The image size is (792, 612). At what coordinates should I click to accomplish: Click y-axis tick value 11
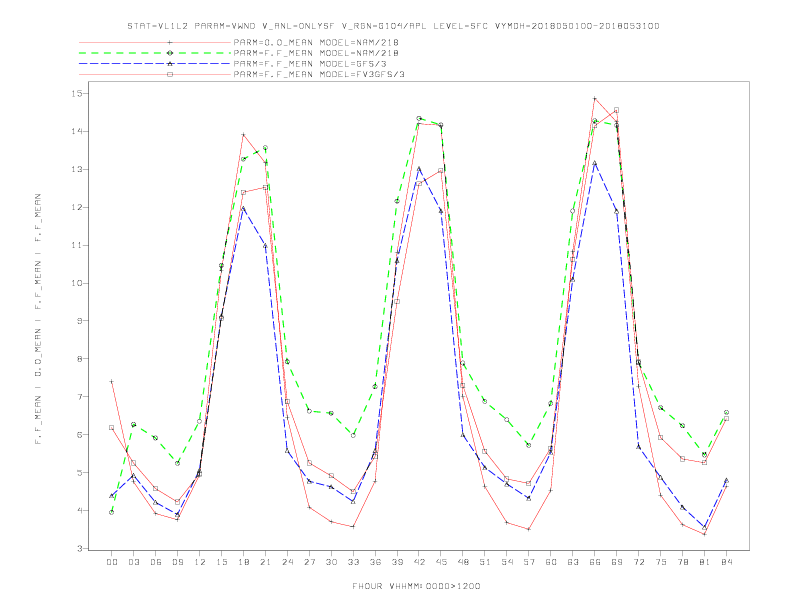tap(76, 245)
